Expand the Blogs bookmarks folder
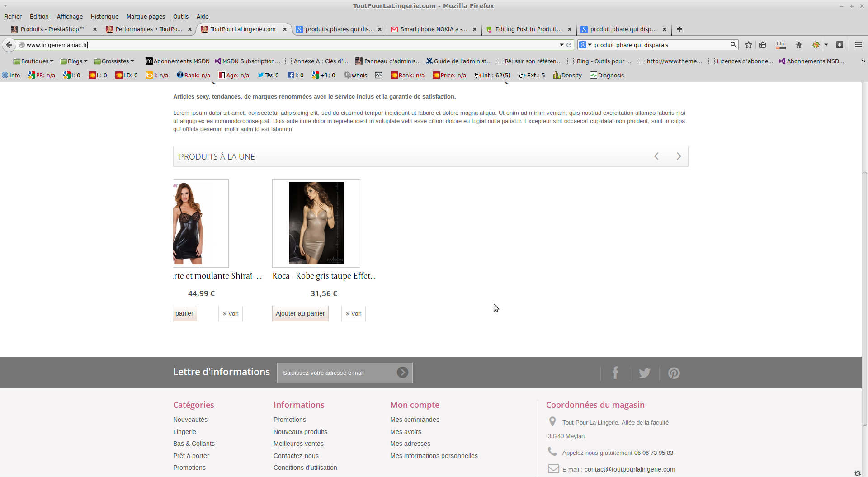 click(74, 61)
